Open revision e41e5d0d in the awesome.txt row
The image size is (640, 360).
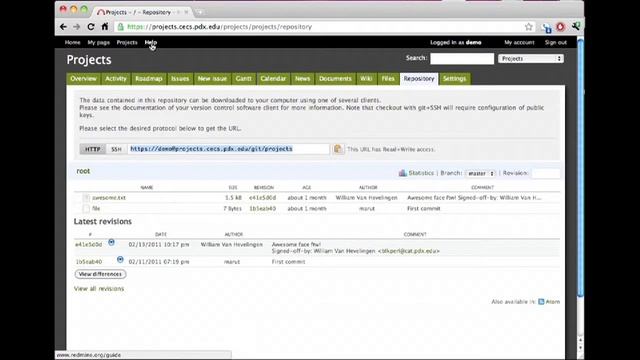[x=262, y=198]
